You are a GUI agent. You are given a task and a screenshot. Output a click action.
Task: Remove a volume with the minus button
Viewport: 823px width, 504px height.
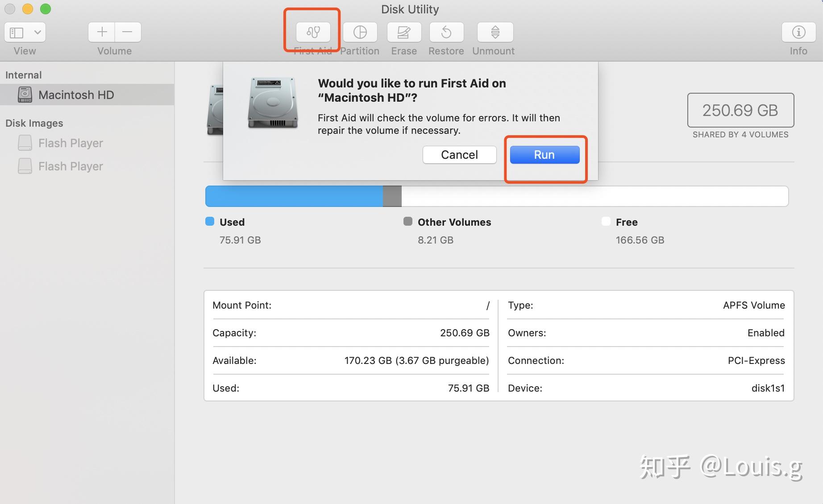(x=128, y=32)
